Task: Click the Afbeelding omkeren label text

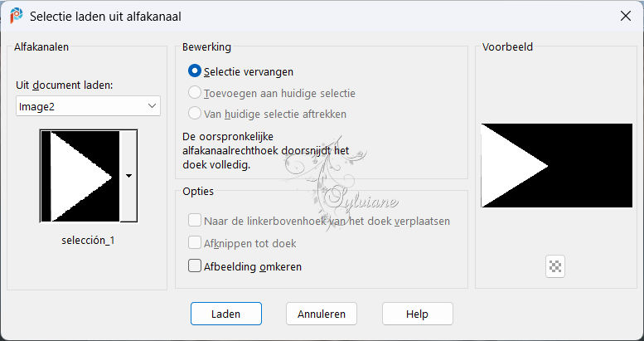Action: pyautogui.click(x=253, y=266)
